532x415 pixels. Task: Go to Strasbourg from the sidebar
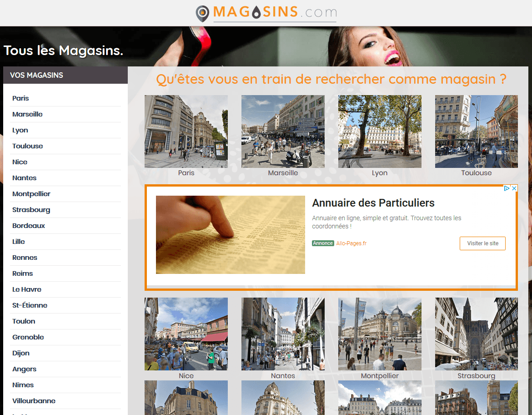click(x=31, y=210)
